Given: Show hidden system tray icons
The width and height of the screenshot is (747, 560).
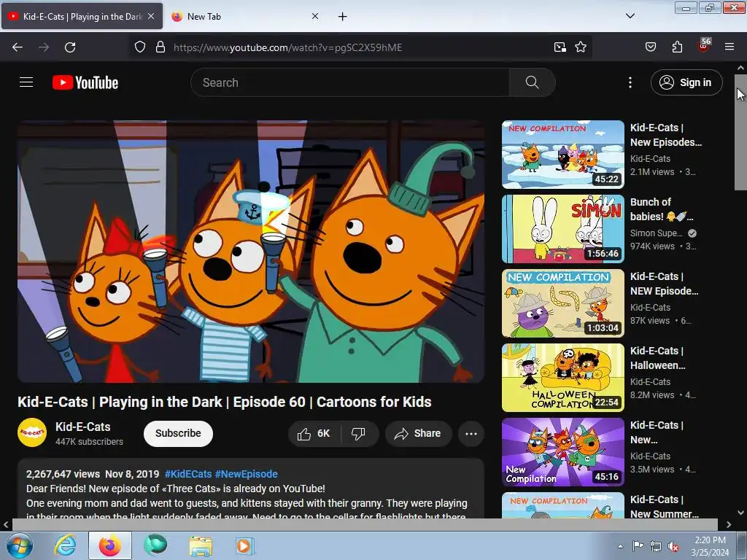Looking at the screenshot, I should (x=620, y=546).
